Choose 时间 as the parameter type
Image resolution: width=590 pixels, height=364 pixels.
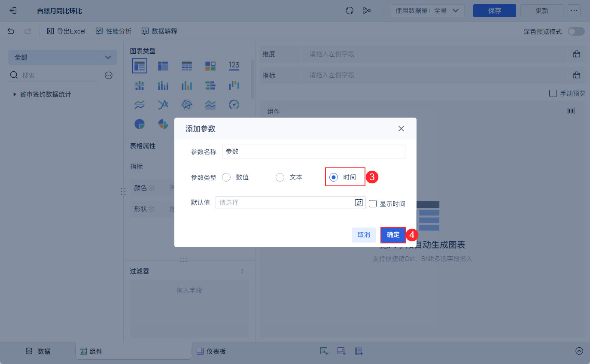tap(334, 177)
